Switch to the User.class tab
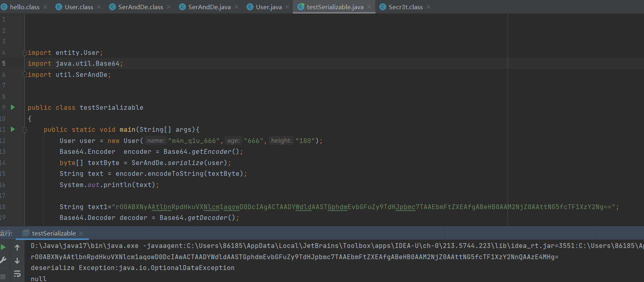 click(79, 7)
